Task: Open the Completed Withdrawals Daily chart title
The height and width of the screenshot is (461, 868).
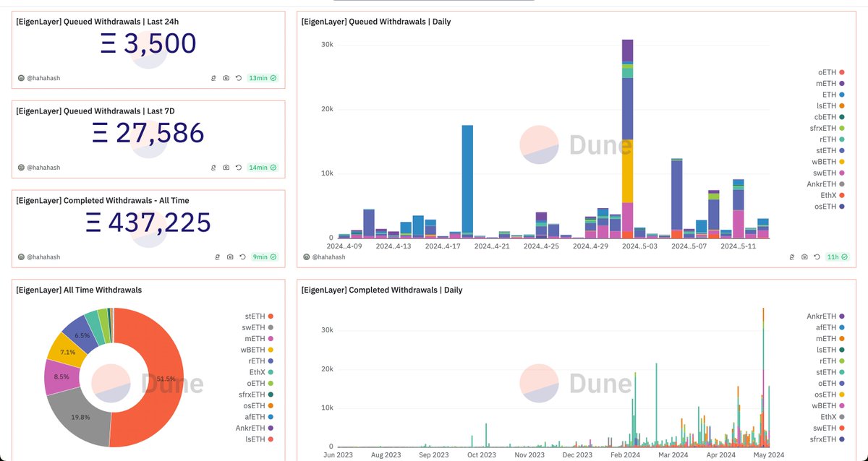Action: [x=382, y=290]
